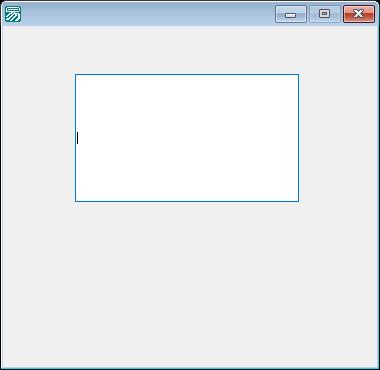Close the window with the red X
Viewport: 380px width, 370px height.
[359, 14]
